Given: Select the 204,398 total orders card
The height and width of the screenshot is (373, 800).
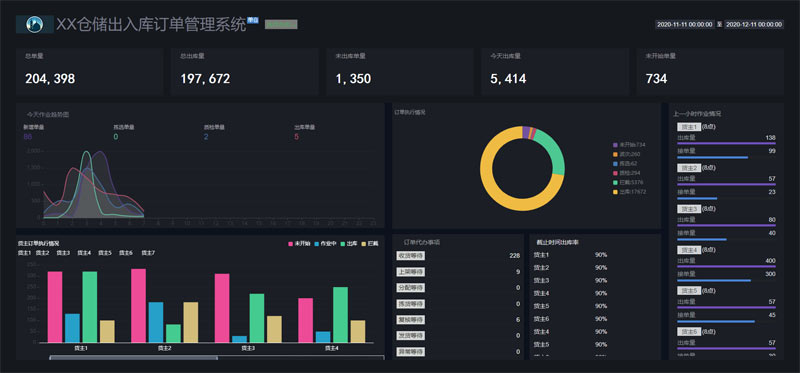Looking at the screenshot, I should click(x=90, y=72).
